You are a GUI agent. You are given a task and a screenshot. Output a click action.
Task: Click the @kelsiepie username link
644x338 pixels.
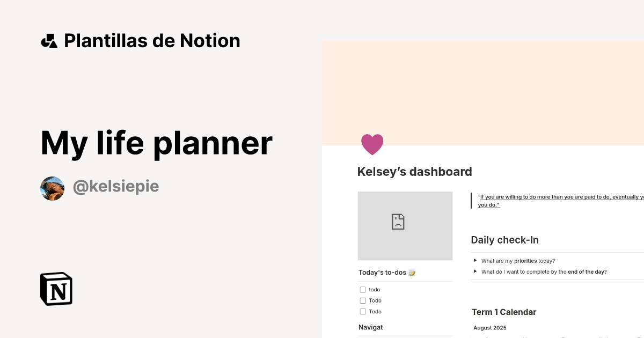click(116, 186)
